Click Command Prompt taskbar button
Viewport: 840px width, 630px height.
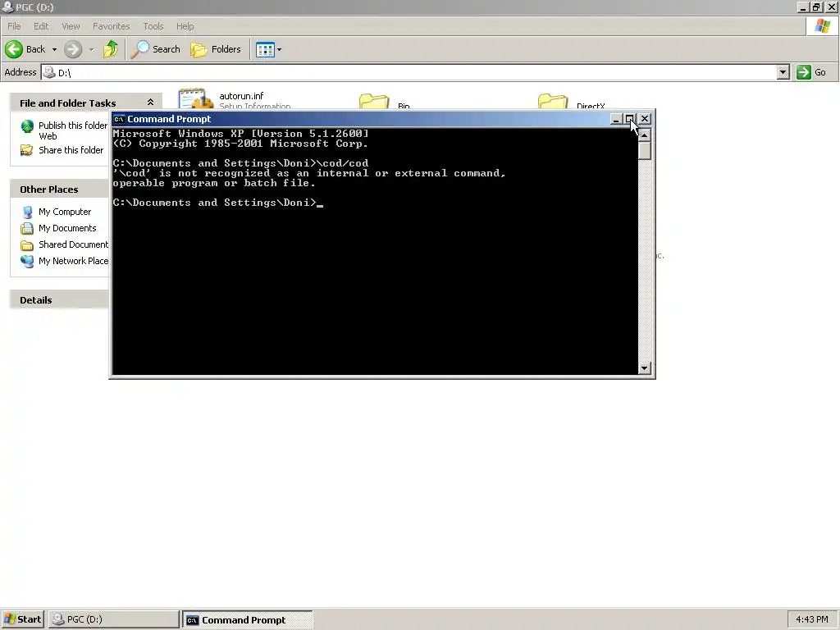(248, 620)
